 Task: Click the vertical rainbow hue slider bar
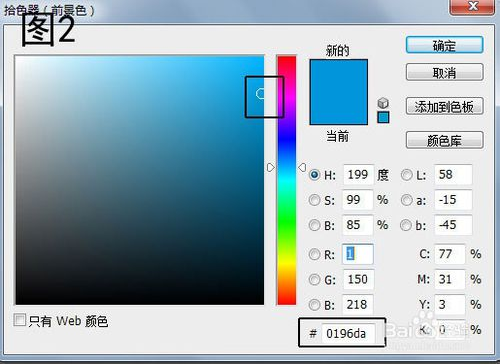pos(287,180)
